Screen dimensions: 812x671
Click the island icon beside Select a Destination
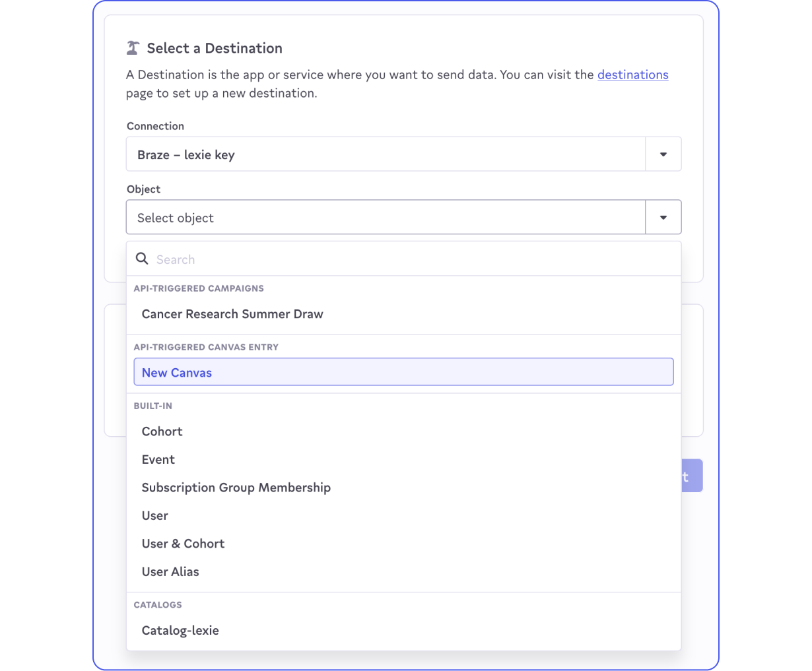tap(133, 48)
